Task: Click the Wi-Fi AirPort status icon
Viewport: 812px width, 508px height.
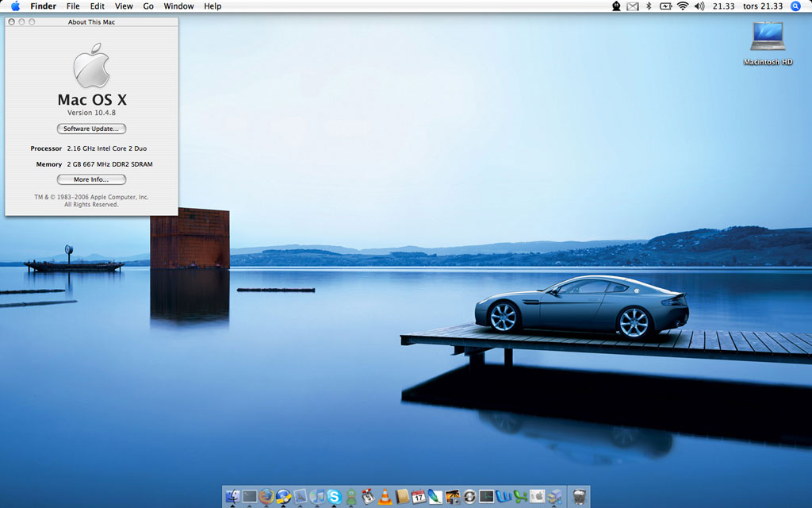Action: (x=683, y=6)
